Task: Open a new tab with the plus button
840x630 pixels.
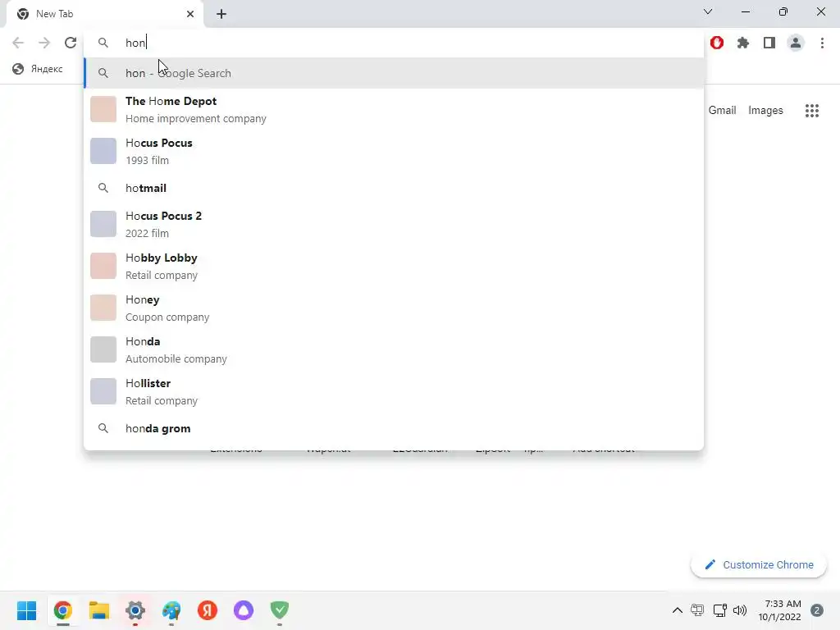Action: 221,14
